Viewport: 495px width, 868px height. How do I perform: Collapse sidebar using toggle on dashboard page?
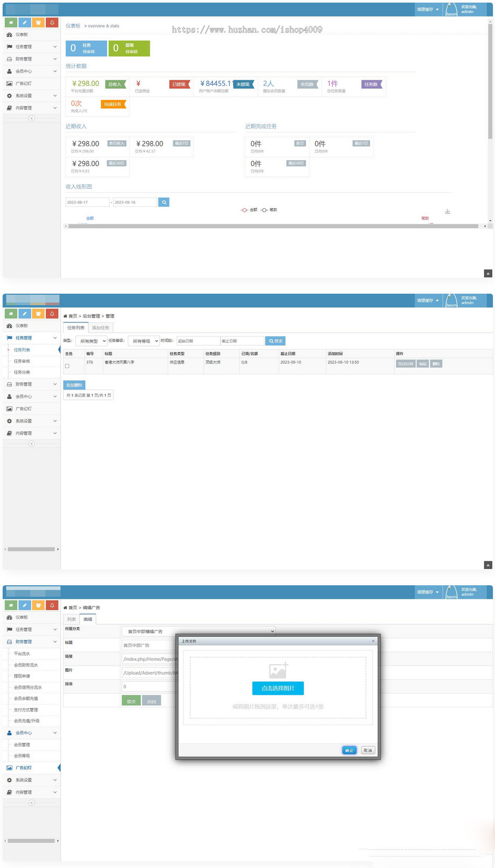[31, 118]
